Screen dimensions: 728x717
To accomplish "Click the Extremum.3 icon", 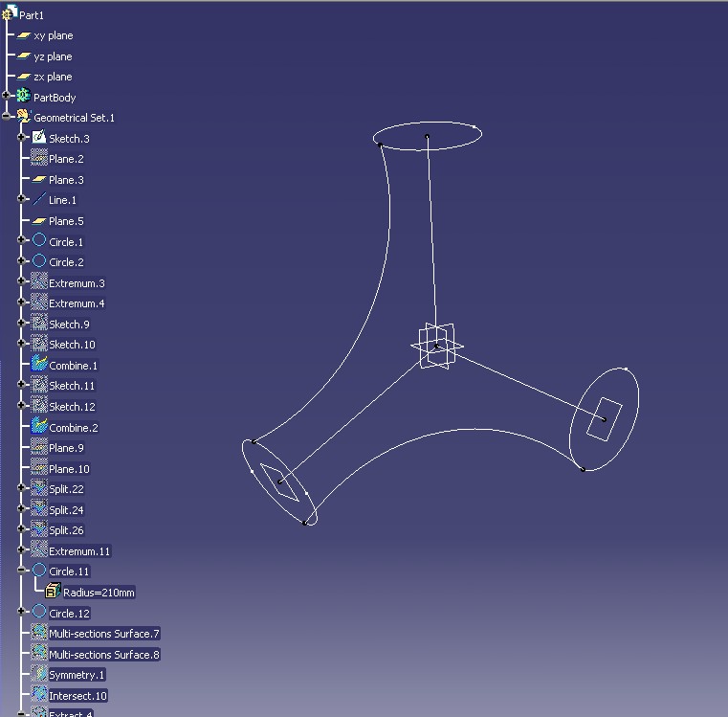I will point(39,281).
